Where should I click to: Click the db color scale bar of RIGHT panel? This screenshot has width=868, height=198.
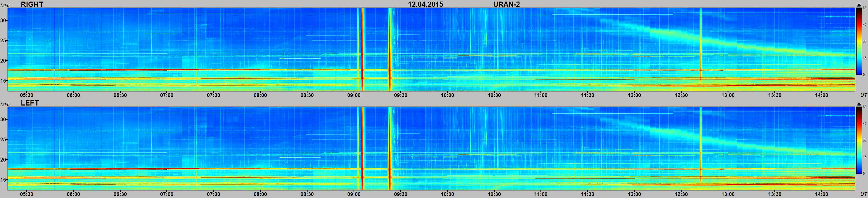859,41
